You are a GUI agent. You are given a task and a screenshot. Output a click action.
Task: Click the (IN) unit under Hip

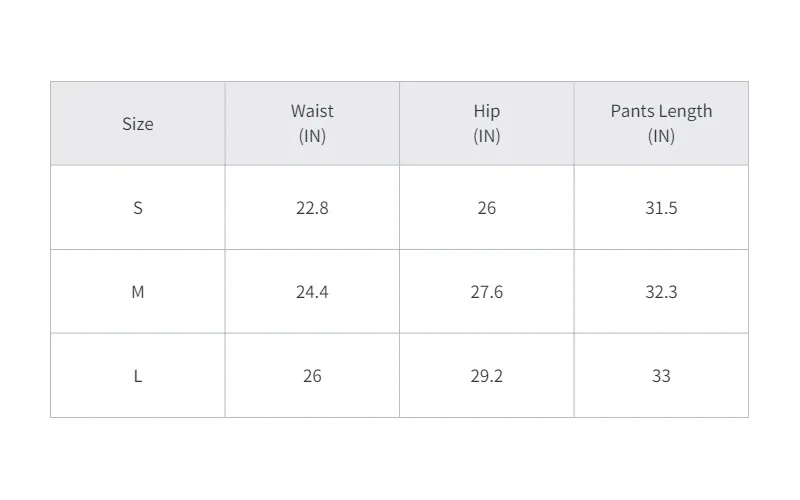coord(487,136)
